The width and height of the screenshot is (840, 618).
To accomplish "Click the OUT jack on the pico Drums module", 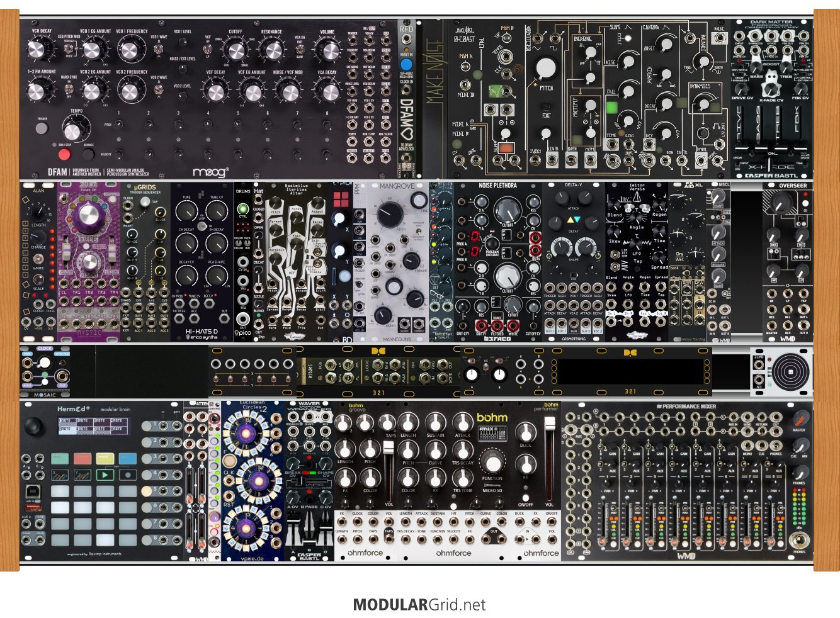I will pyautogui.click(x=243, y=320).
